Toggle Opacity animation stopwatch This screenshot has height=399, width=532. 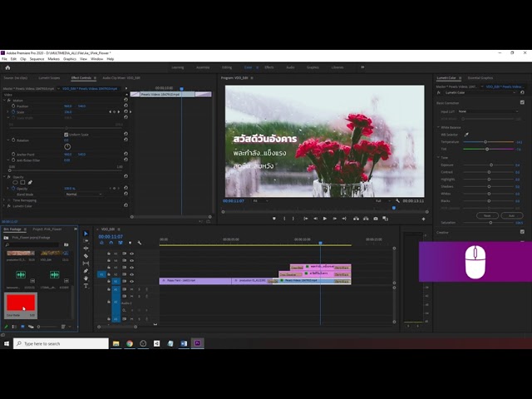(x=13, y=189)
